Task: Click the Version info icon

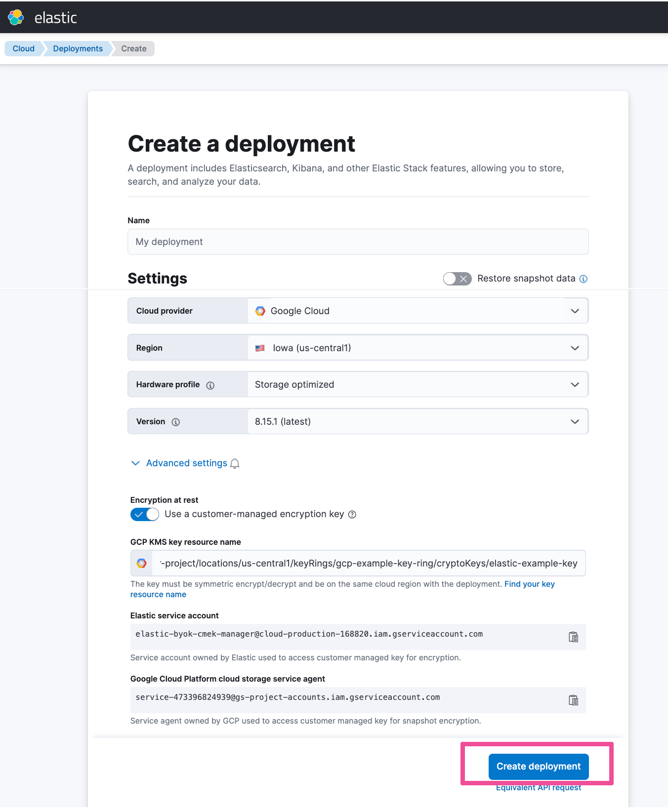Action: 176,422
